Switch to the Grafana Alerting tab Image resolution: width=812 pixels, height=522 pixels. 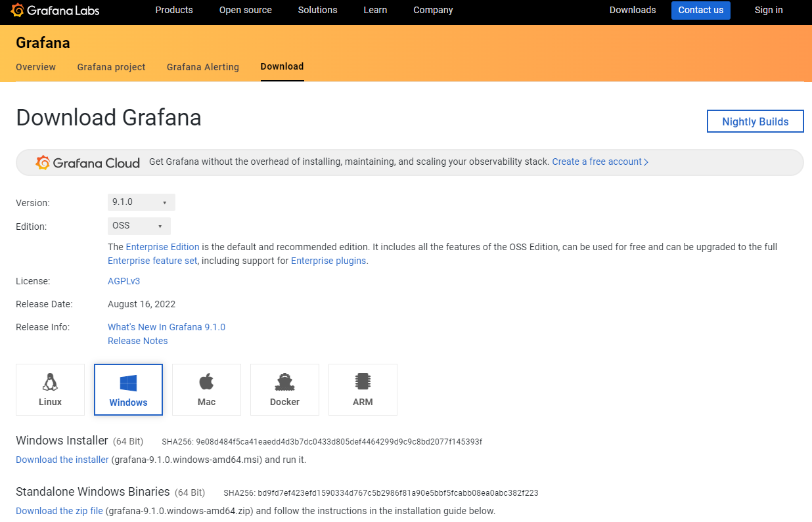[x=203, y=67]
